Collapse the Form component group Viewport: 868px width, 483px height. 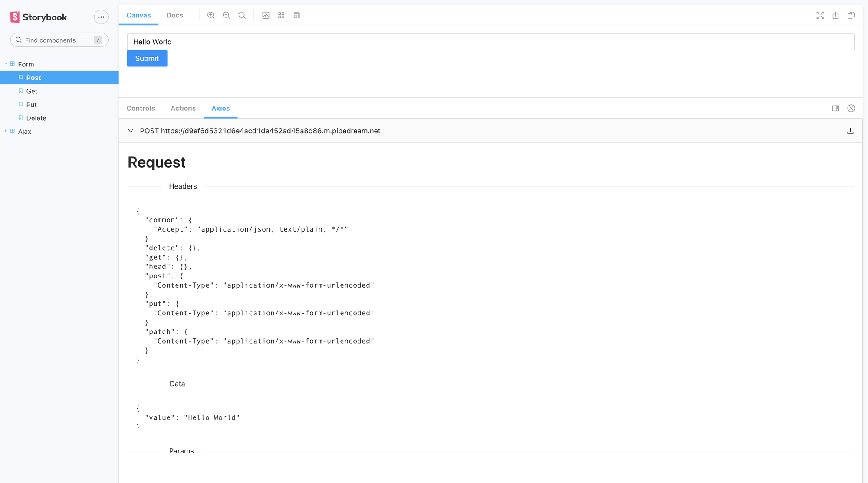6,64
